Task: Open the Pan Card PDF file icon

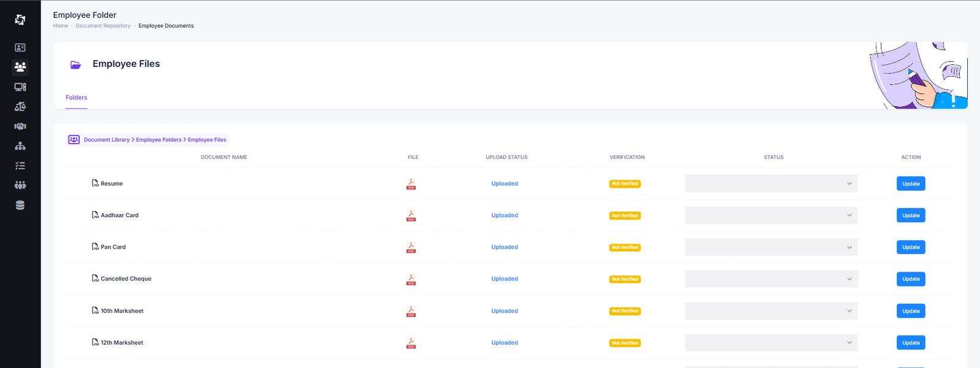Action: click(411, 247)
